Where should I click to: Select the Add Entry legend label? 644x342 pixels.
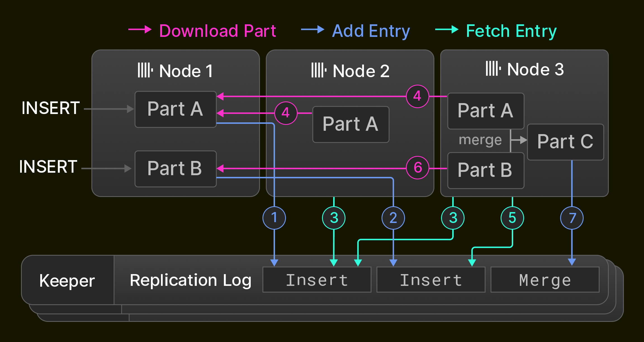pyautogui.click(x=371, y=31)
